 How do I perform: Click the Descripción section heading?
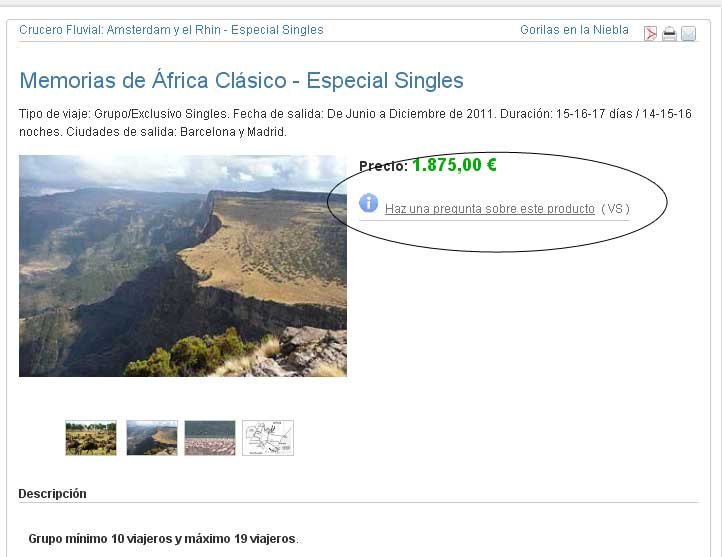coord(52,493)
